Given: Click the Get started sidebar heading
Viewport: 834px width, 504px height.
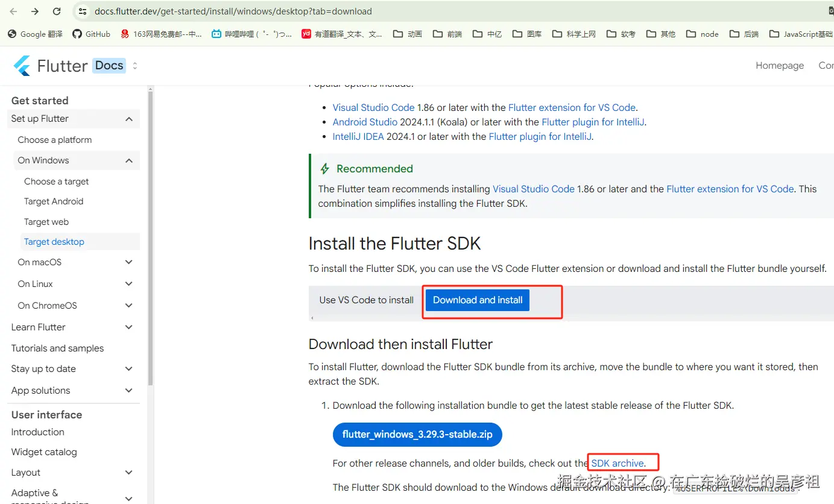Looking at the screenshot, I should click(40, 101).
